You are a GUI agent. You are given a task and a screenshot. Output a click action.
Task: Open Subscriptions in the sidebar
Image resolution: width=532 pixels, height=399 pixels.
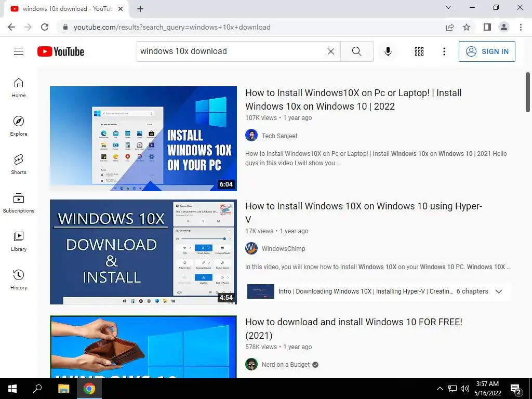[19, 203]
